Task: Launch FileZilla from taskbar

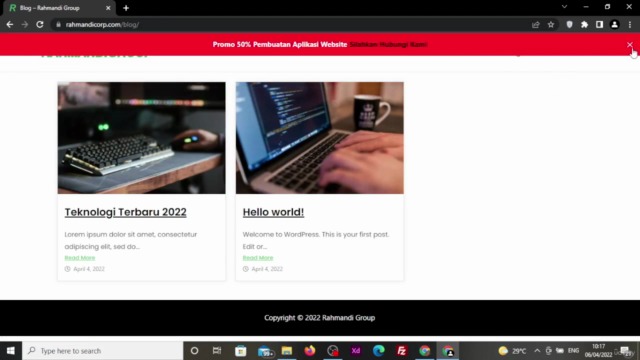Action: [402, 351]
